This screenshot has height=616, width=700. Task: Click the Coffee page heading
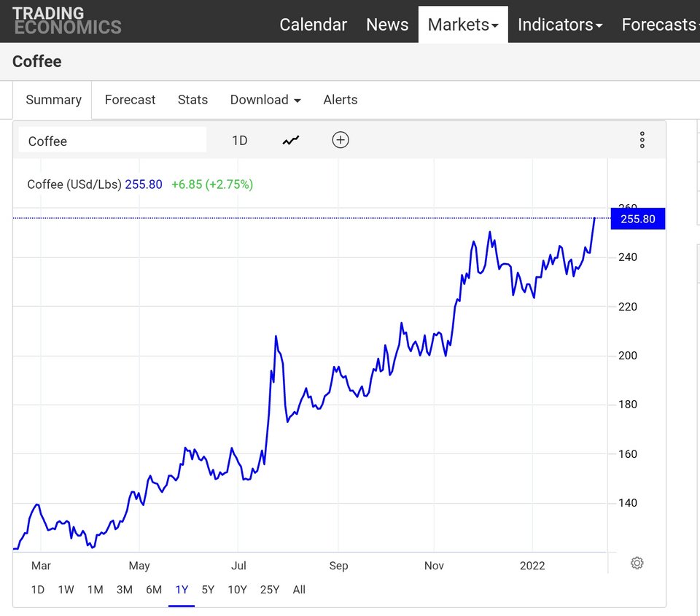click(x=37, y=61)
